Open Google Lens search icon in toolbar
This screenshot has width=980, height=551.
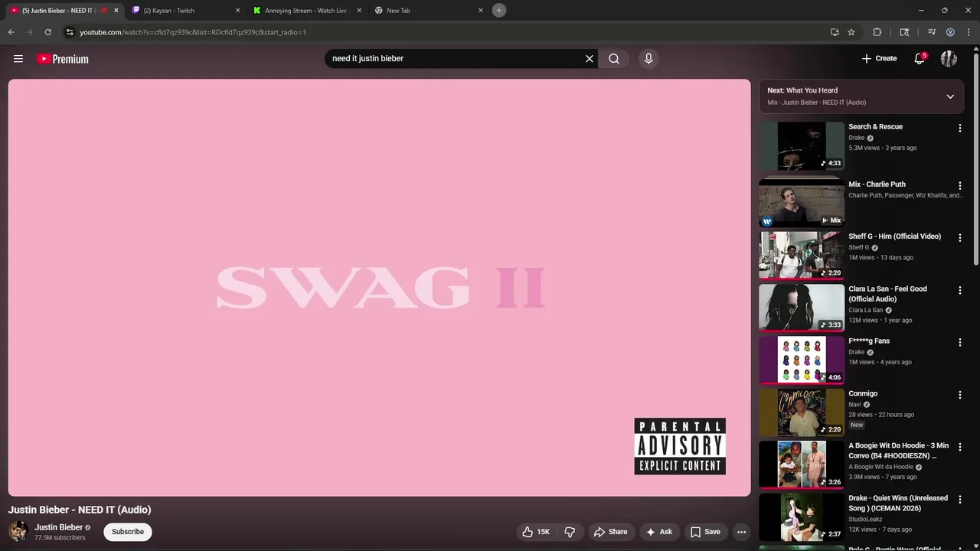point(904,32)
